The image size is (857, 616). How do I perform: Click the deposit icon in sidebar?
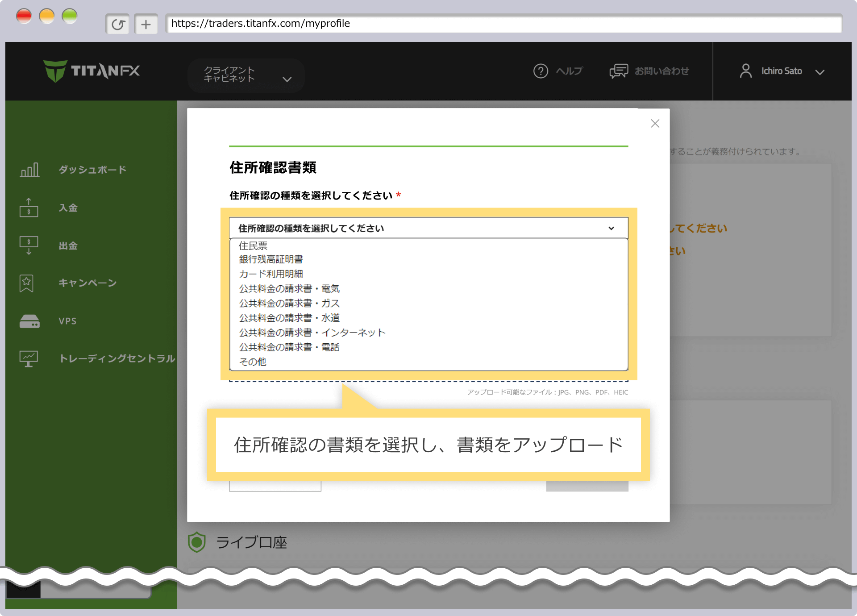pyautogui.click(x=29, y=208)
